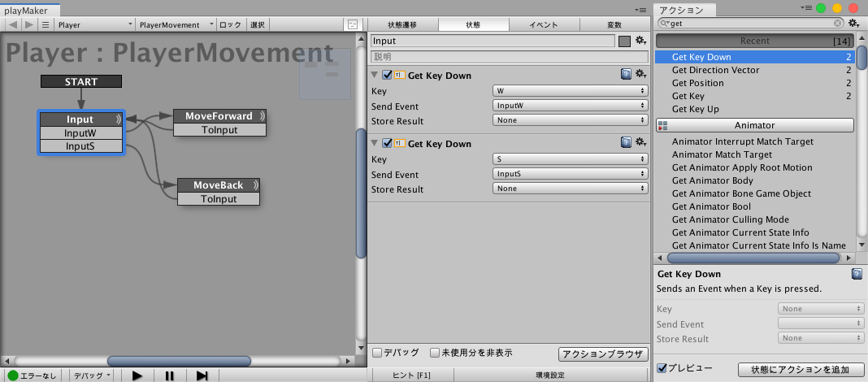
Task: Click the state color swatch next to Input
Action: click(625, 41)
